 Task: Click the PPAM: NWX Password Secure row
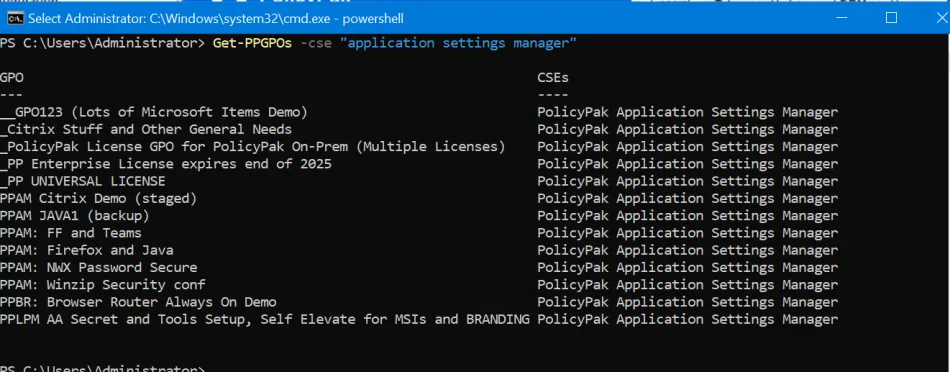tap(99, 268)
